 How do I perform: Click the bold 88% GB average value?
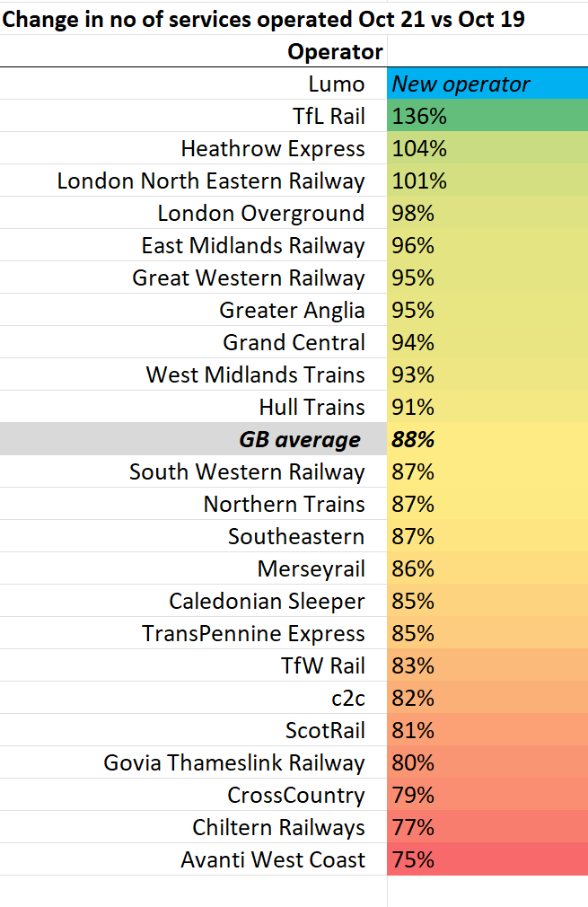tap(487, 440)
